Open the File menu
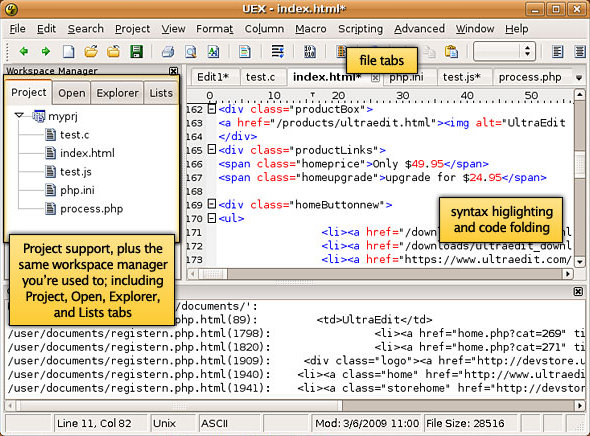The width and height of the screenshot is (590, 436). 18,29
